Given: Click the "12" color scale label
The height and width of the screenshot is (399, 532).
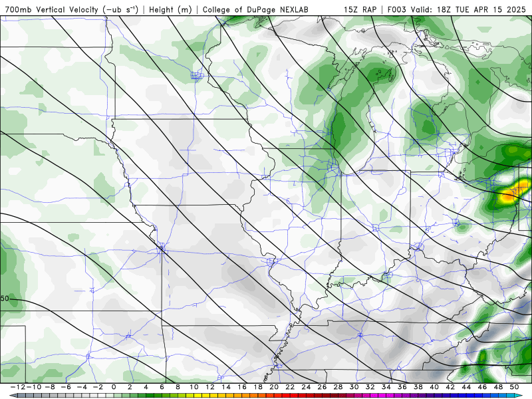Looking at the screenshot, I should pyautogui.click(x=209, y=387).
